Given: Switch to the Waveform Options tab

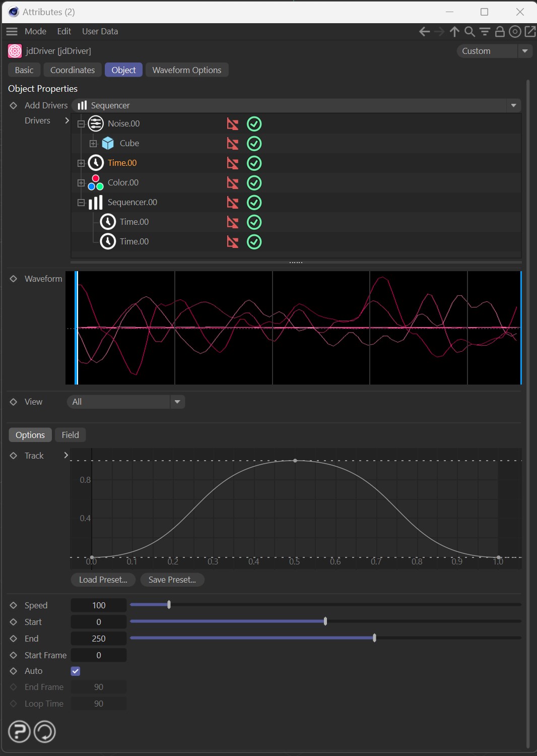Looking at the screenshot, I should tap(186, 70).
